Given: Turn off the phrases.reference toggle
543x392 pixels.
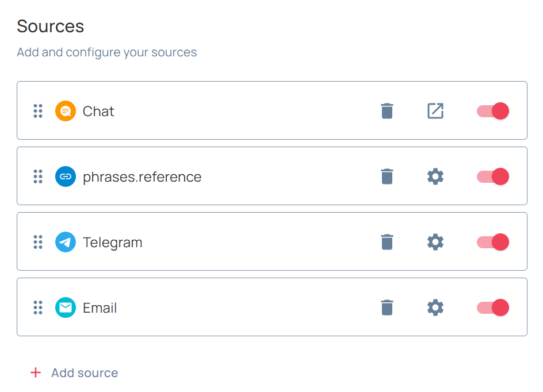Looking at the screenshot, I should (493, 176).
